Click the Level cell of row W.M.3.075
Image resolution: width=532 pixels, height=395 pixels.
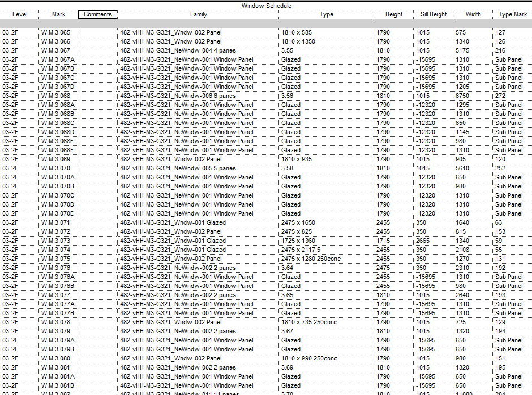point(20,259)
